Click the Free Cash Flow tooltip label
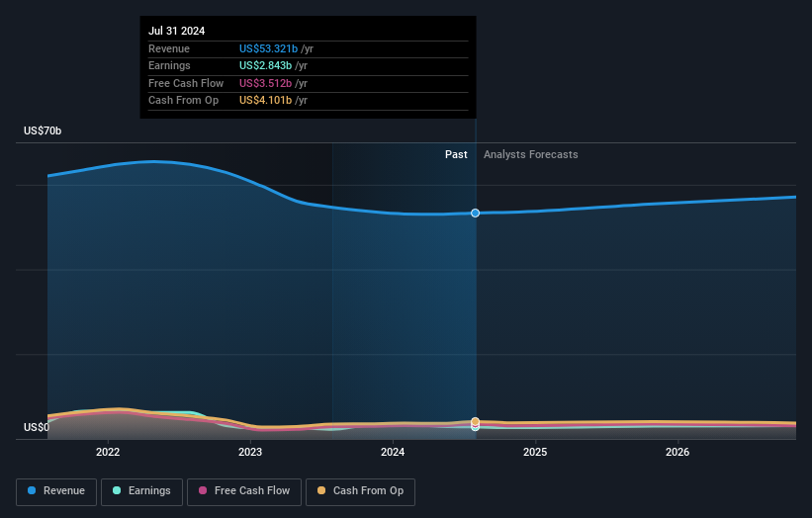 click(x=186, y=83)
